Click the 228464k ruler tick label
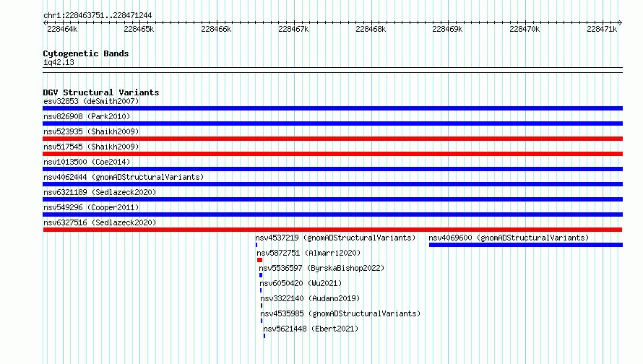The image size is (643, 364). (x=62, y=29)
